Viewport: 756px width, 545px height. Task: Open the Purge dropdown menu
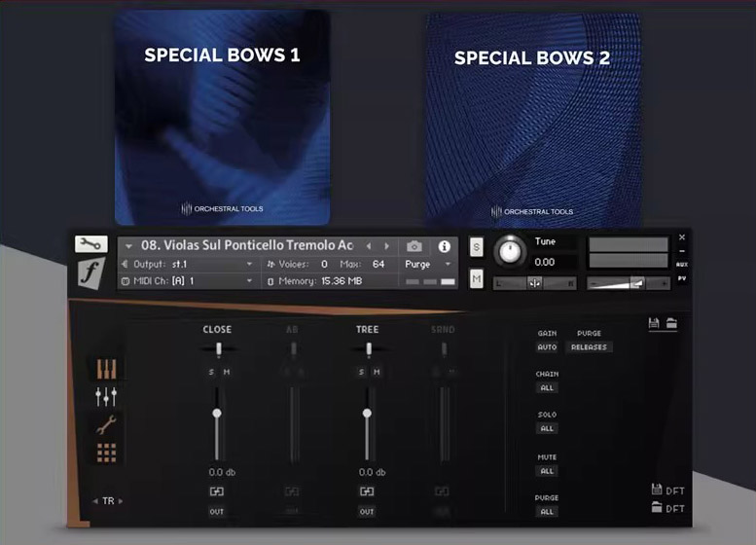tap(428, 264)
